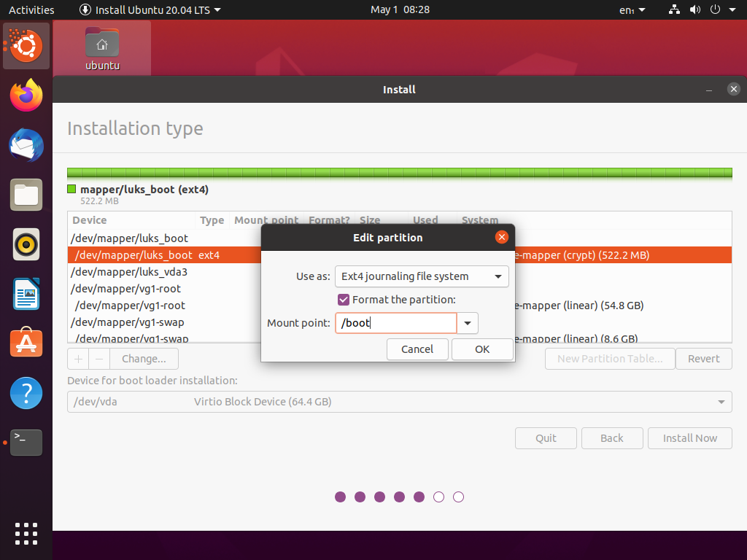Screen dimensions: 747x560
Task: Select the /dev/mapper/vg1-swap parent row
Action: [x=399, y=322]
